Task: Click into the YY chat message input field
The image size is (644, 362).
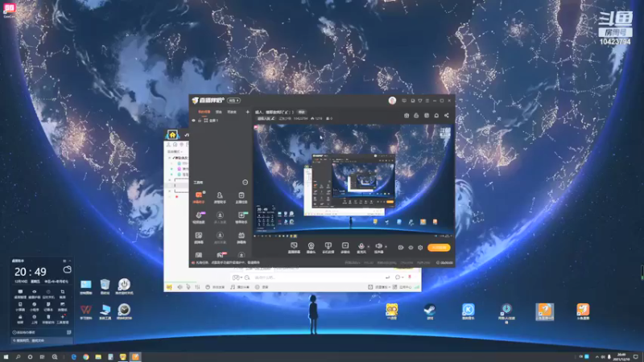Action: [316, 278]
